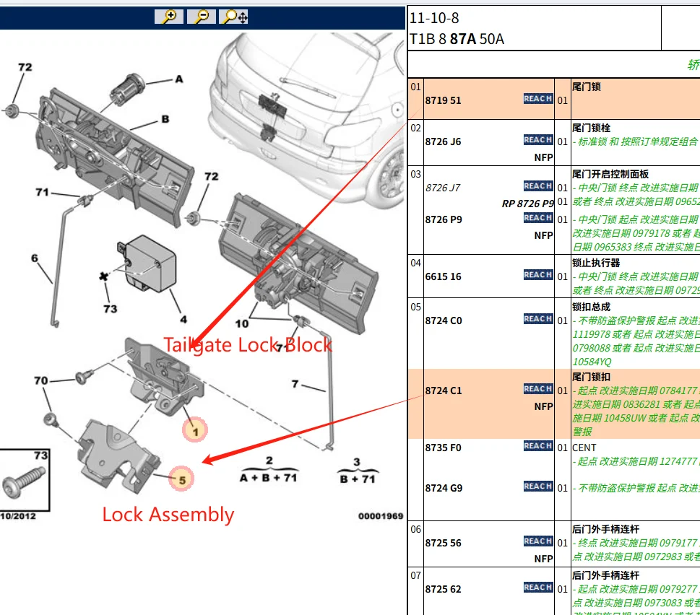Viewport: 700px width, 615px height.
Task: Select part number 8724 C0
Action: (444, 320)
